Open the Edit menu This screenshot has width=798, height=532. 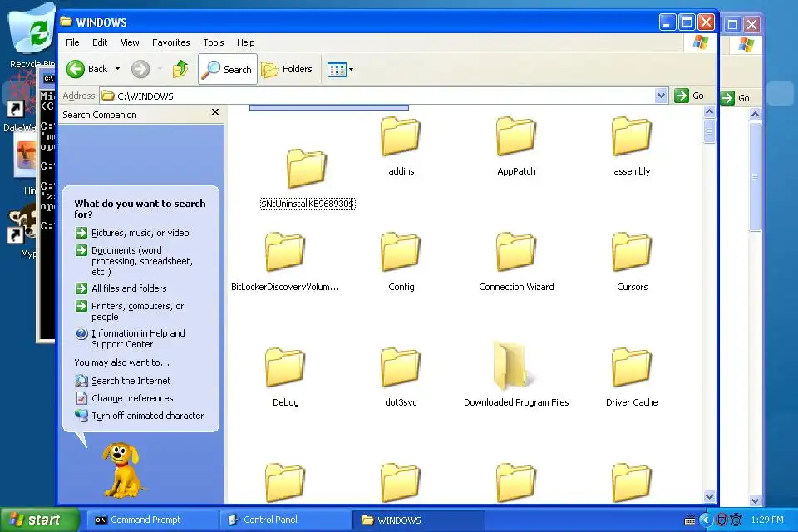click(x=100, y=42)
